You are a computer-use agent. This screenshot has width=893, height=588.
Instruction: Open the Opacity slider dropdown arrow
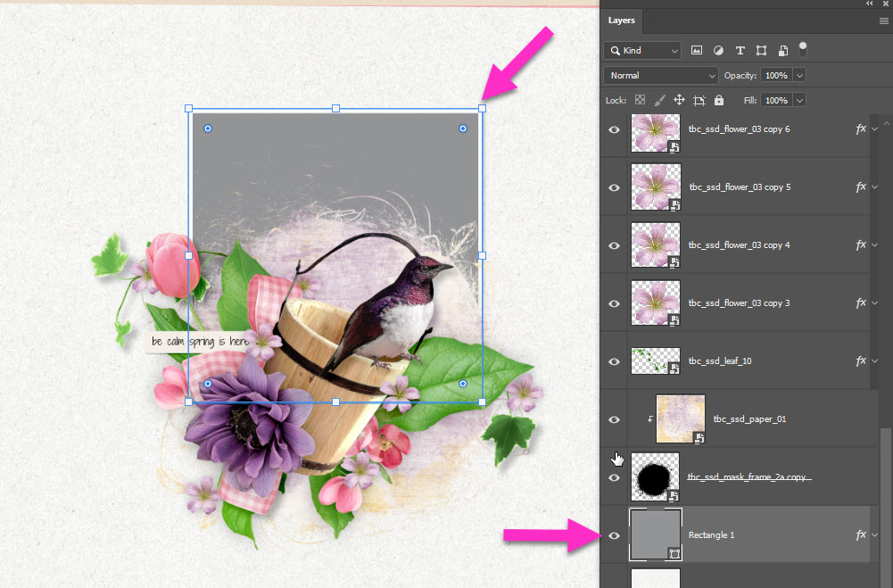(x=799, y=75)
